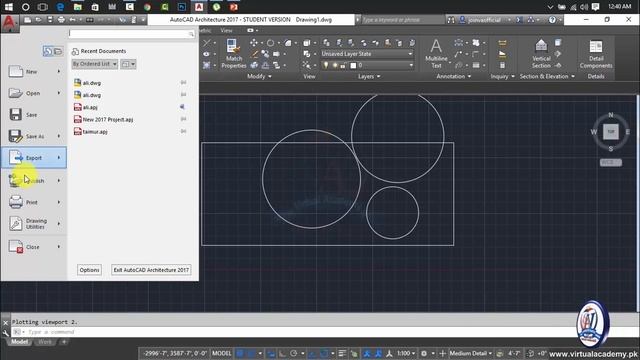Open the current layer 0 dropdown
The image size is (640, 360).
pos(367,65)
